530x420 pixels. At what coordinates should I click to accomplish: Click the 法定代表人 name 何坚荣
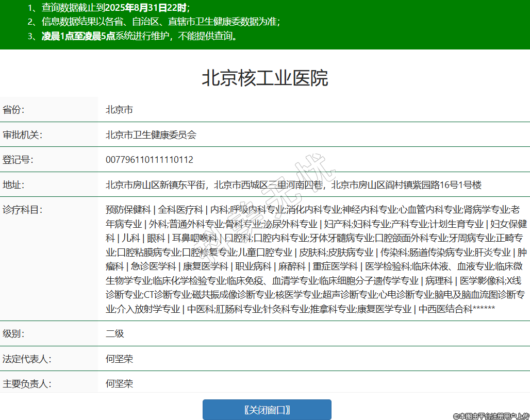(119, 359)
